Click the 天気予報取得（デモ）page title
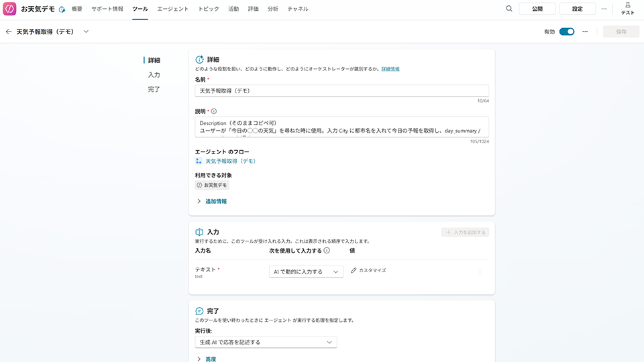This screenshot has width=644, height=362. [45, 32]
